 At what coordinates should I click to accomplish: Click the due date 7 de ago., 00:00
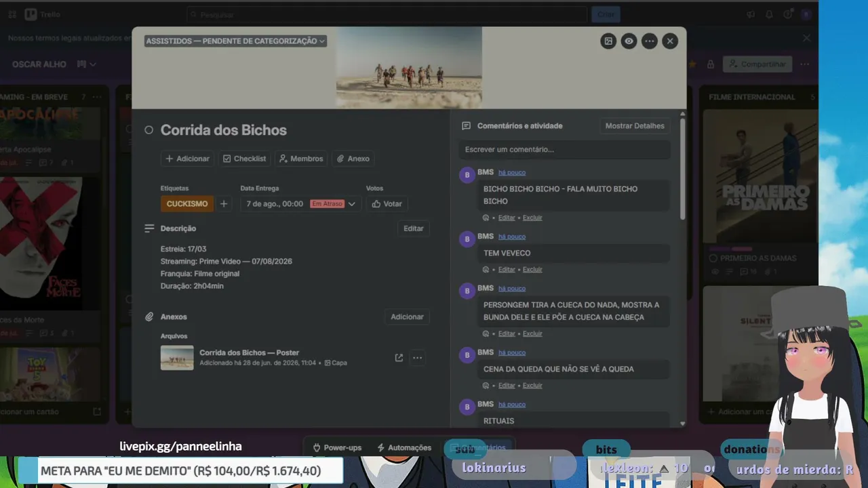point(275,204)
